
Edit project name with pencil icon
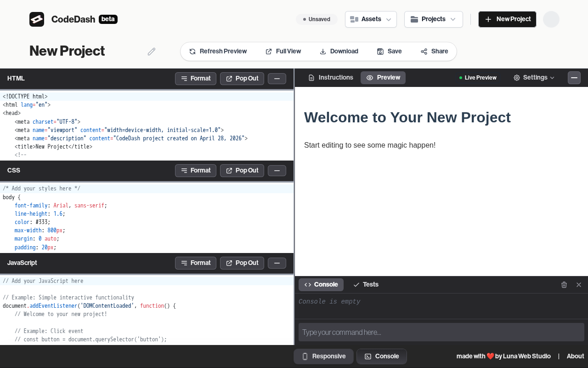click(x=152, y=52)
